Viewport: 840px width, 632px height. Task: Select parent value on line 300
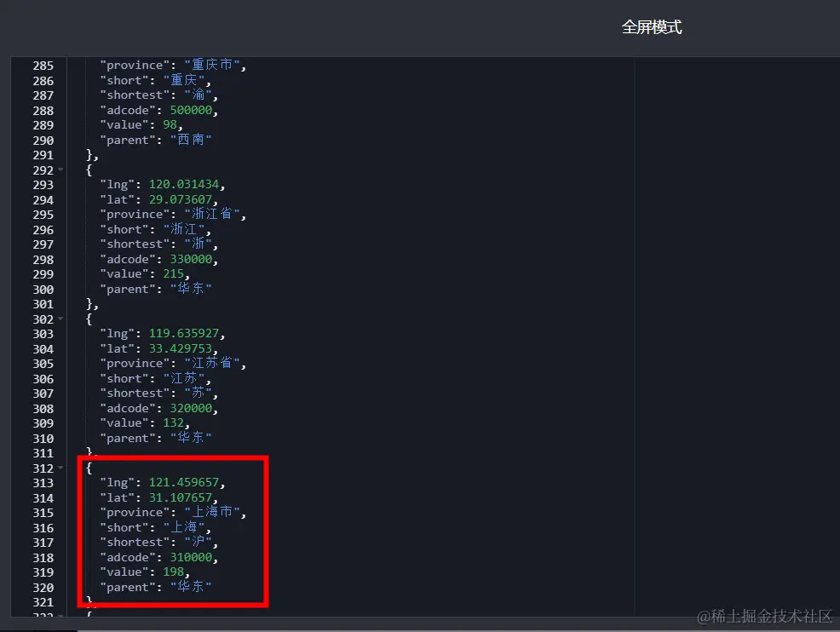tap(191, 288)
